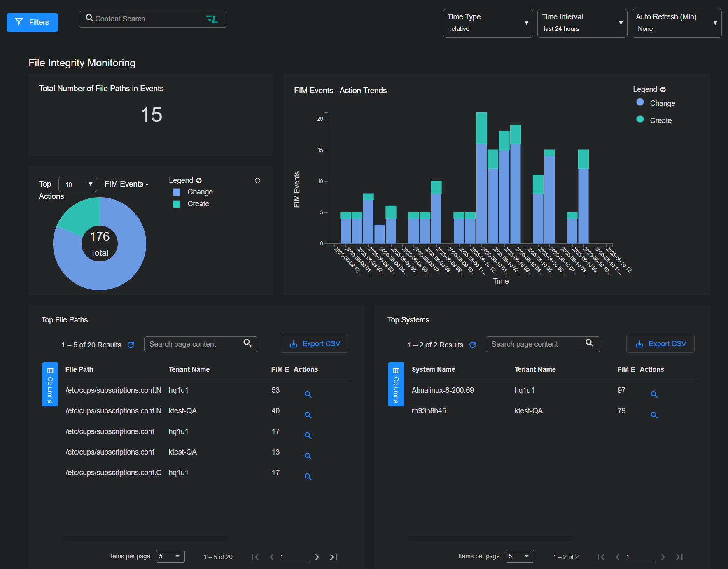Open magnifier action for rh93n8h45 row
This screenshot has height=569, width=728.
click(654, 415)
